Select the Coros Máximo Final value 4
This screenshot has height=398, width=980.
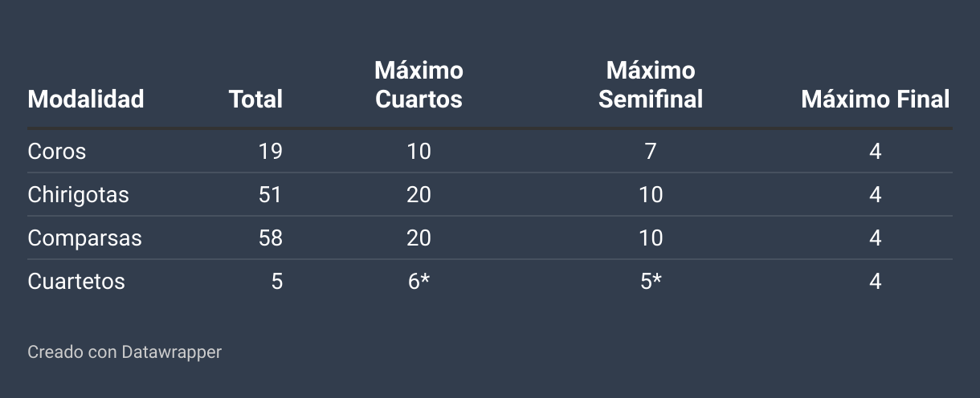876,151
